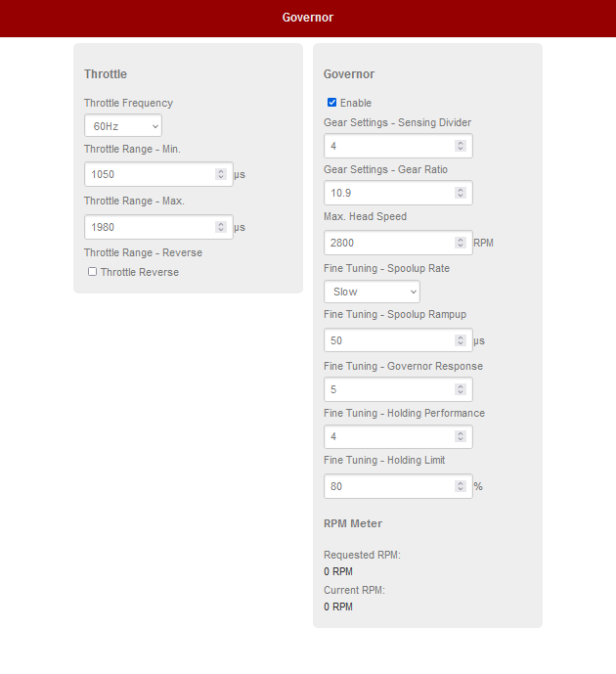This screenshot has height=674, width=616.
Task: Click the Holding Limit stepper arrows
Action: tap(461, 486)
